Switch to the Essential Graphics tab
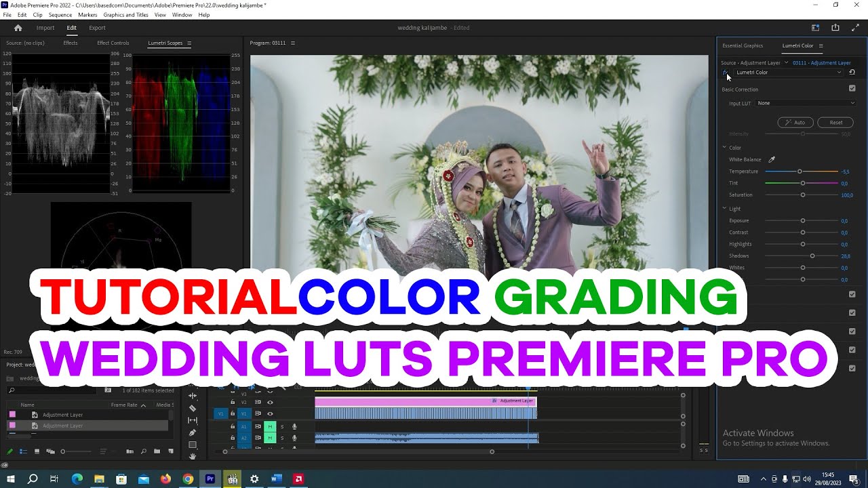The image size is (868, 488). [x=743, y=46]
